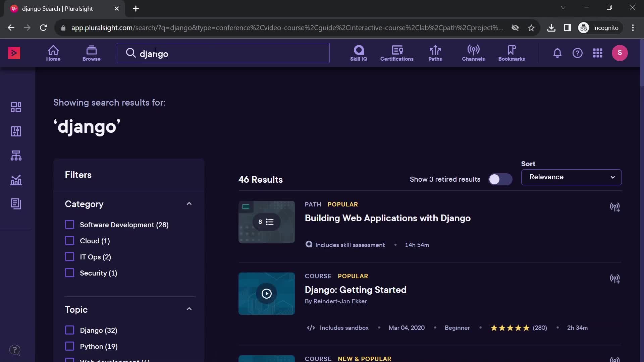Go to Home in top navigation
This screenshot has width=644, height=362.
53,53
